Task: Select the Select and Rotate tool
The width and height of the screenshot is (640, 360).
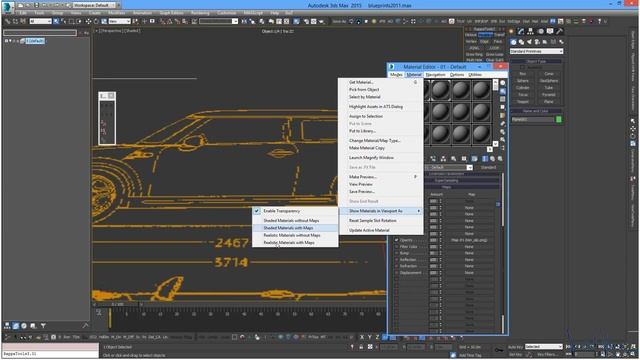Action: click(96, 21)
